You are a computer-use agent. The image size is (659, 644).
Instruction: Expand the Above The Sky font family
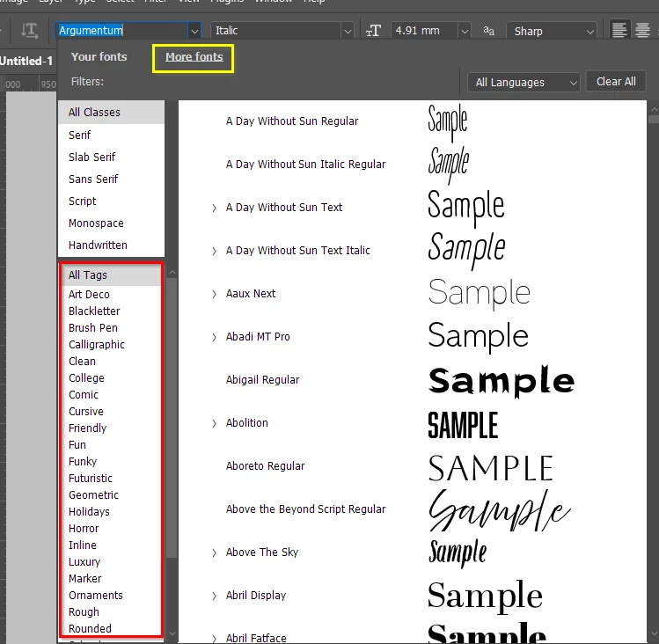(x=214, y=553)
